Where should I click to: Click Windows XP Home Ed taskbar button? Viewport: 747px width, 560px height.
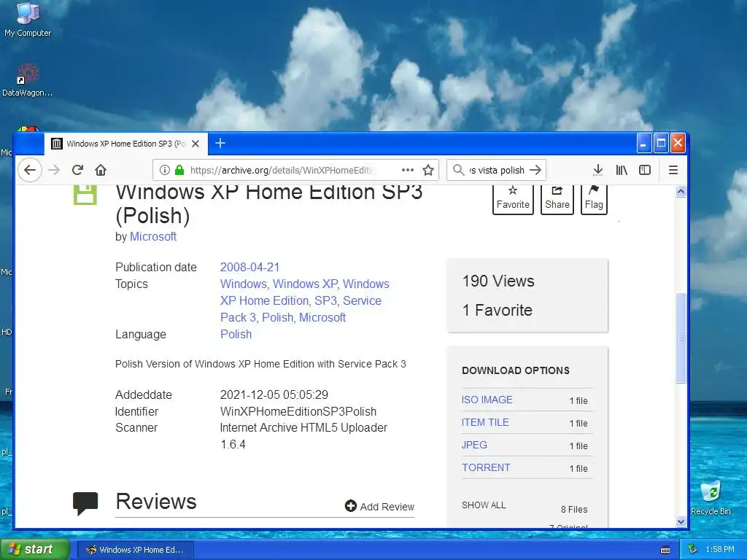135,550
